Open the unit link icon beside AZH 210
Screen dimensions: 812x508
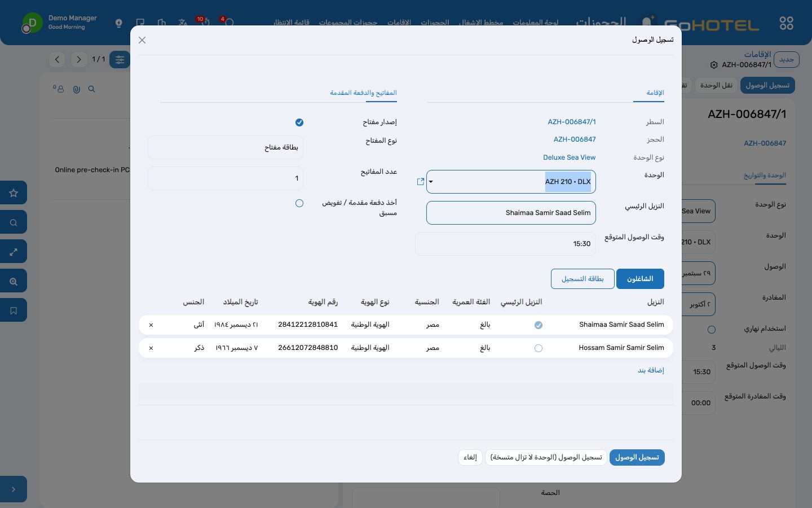[420, 182]
